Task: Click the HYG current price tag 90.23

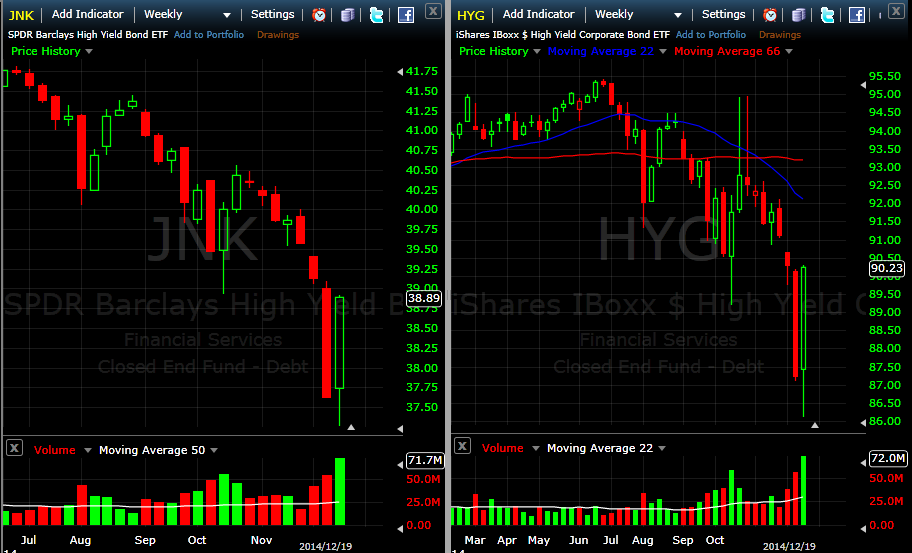Action: coord(887,268)
